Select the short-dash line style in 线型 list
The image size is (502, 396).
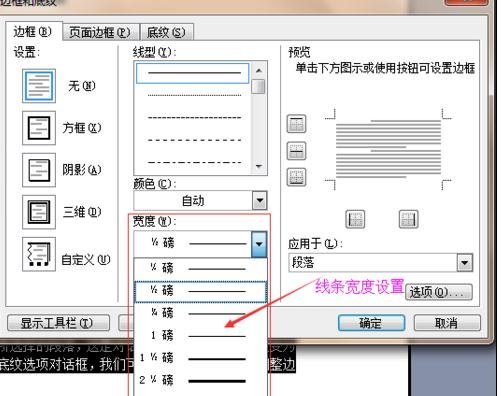click(x=194, y=117)
